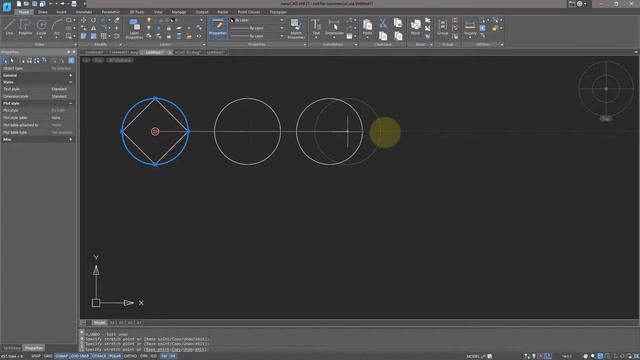The image size is (640, 360).
Task: Click the Inquiry measure icon
Action: [x=470, y=28]
